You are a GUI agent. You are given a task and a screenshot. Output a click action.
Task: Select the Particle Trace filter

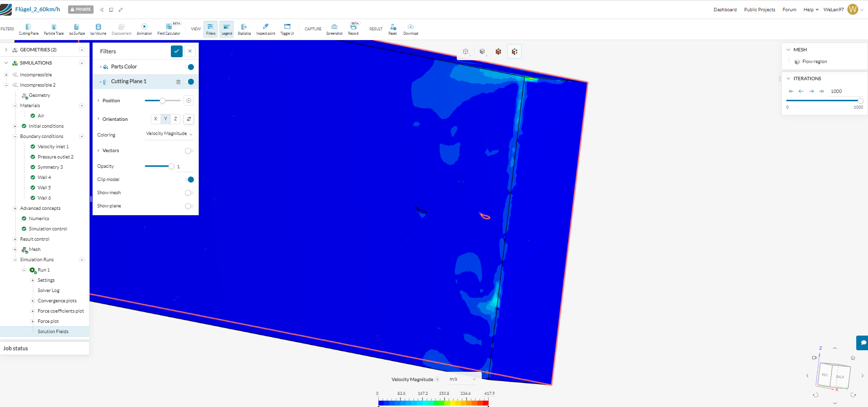pyautogui.click(x=53, y=29)
